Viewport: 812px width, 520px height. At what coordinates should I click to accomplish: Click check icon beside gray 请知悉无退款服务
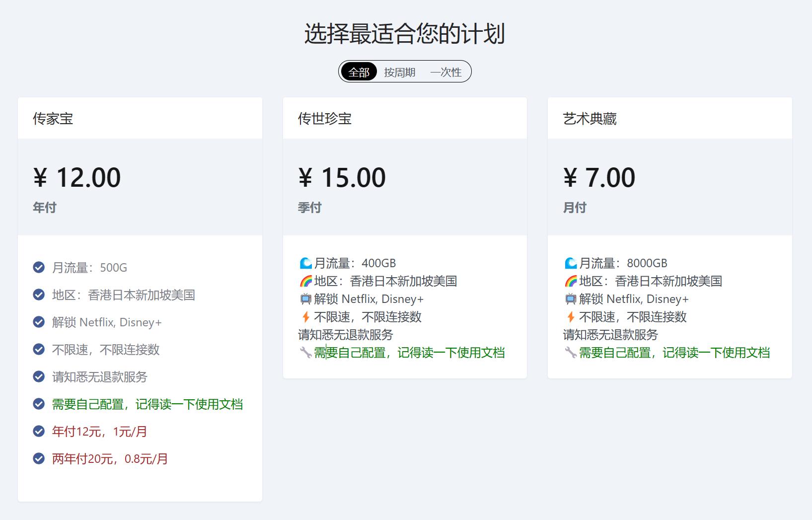pos(39,377)
